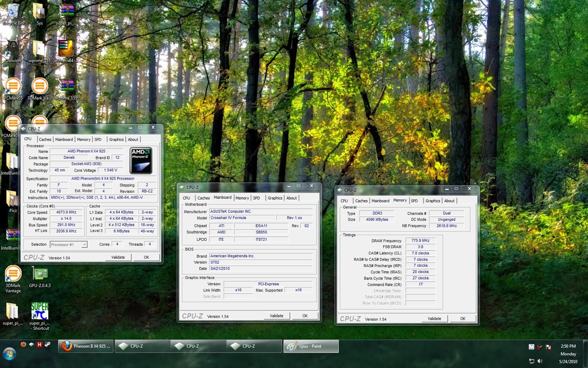The width and height of the screenshot is (588, 368).
Task: Switch to Memory tab in the motherboard CPU-Z window
Action: pyautogui.click(x=242, y=198)
